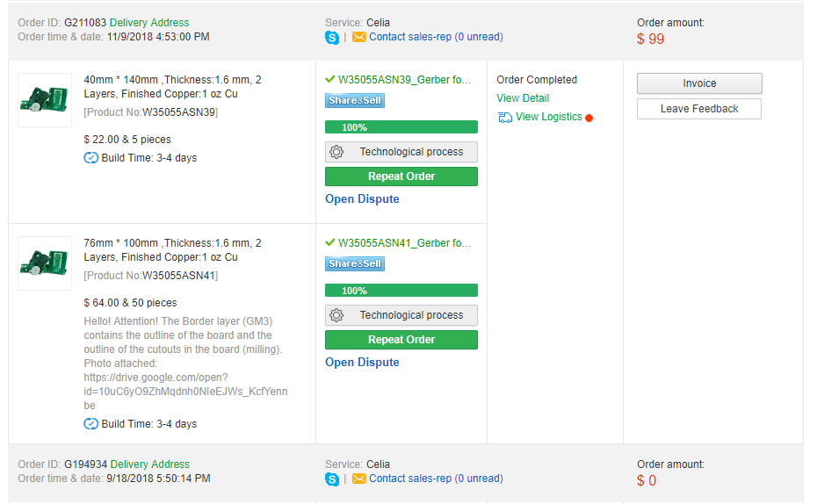The width and height of the screenshot is (817, 504).
Task: Open PCB thumbnail for product W35055ASN41
Action: click(x=45, y=263)
